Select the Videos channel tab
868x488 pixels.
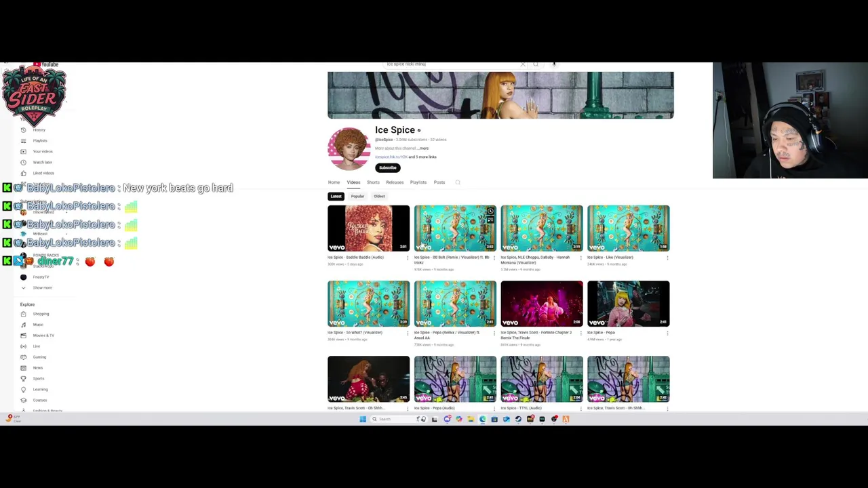(x=353, y=182)
